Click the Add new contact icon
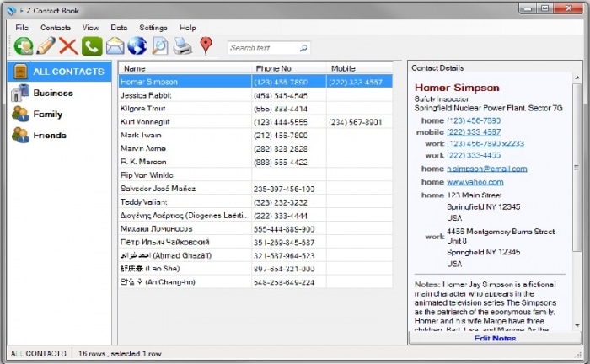The image size is (590, 364). pyautogui.click(x=24, y=46)
